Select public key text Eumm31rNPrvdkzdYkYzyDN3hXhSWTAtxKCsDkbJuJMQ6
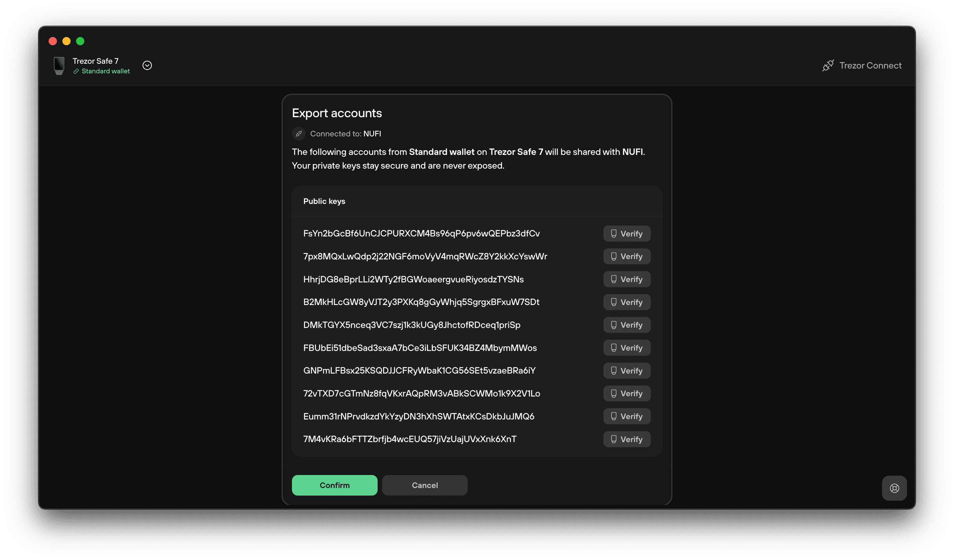 pos(419,416)
